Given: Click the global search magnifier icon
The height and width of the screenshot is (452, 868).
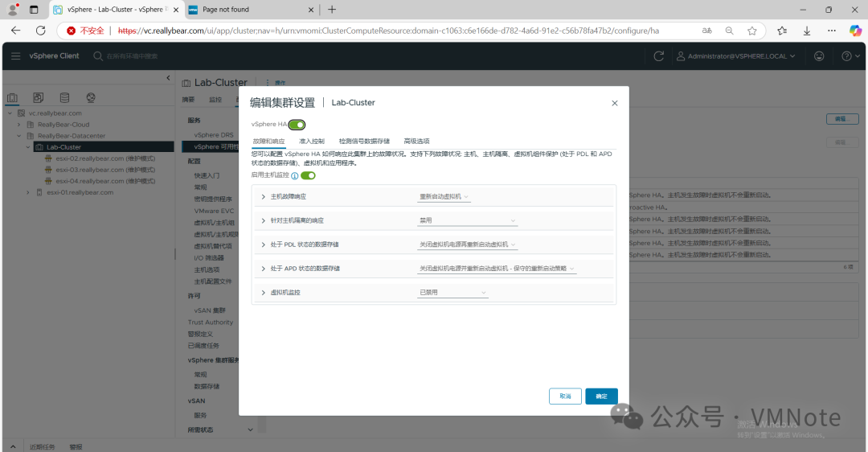Looking at the screenshot, I should click(98, 56).
